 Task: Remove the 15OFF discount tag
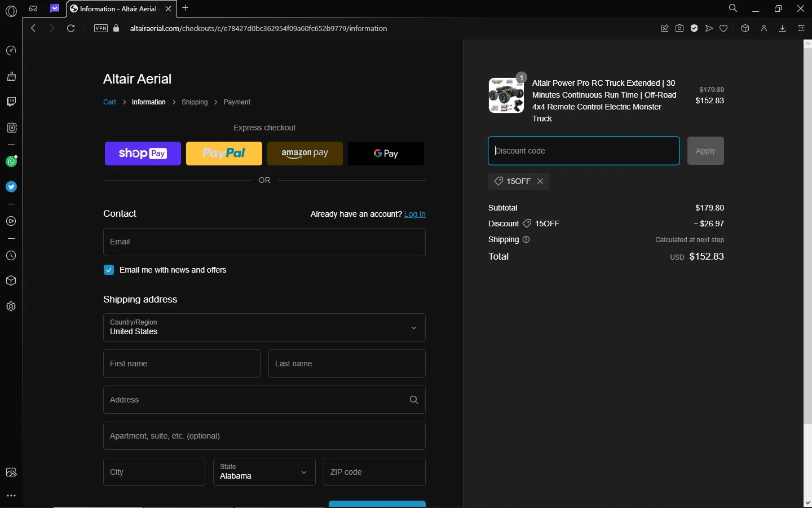coord(540,181)
